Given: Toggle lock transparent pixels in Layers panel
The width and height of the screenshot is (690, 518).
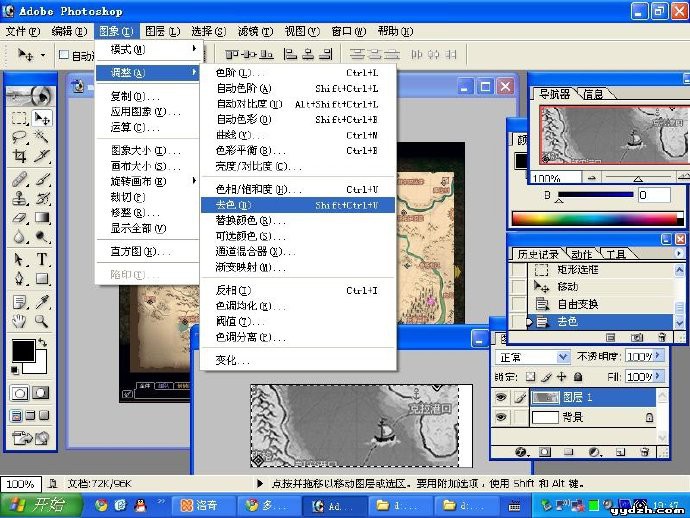Looking at the screenshot, I should pos(531,377).
